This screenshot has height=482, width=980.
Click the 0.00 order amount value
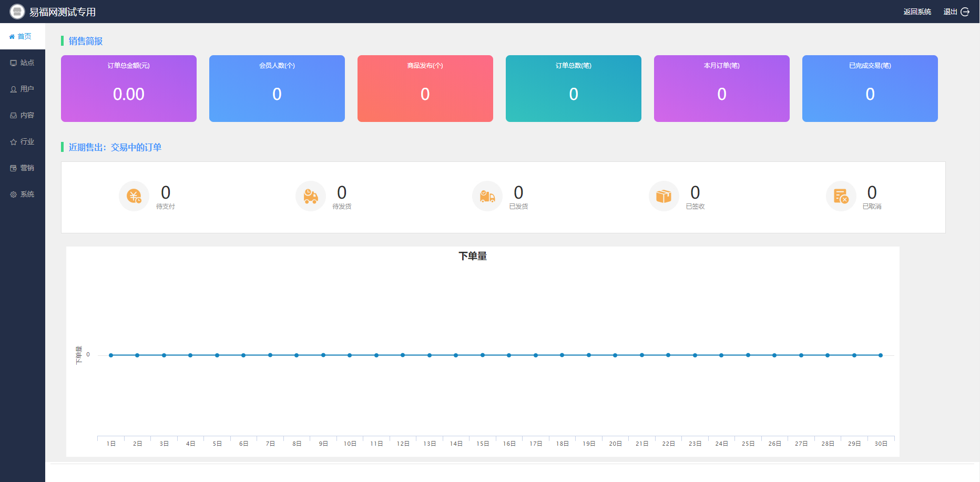point(129,94)
